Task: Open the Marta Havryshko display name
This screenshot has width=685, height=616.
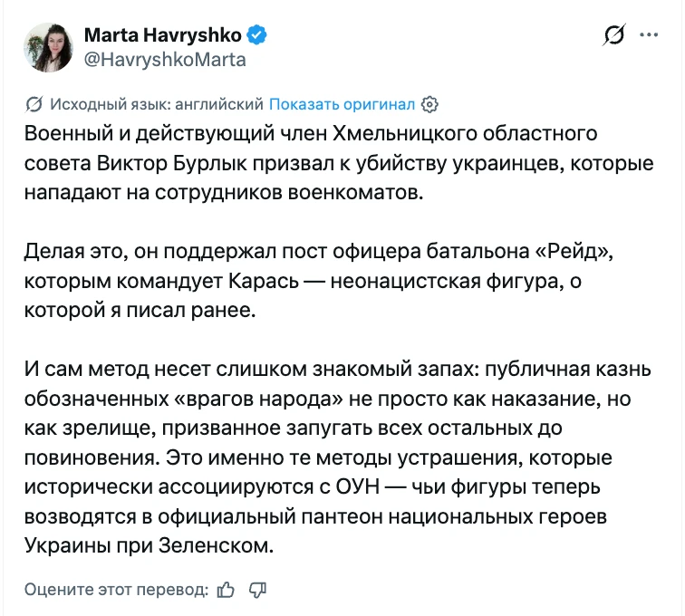Action: (162, 35)
